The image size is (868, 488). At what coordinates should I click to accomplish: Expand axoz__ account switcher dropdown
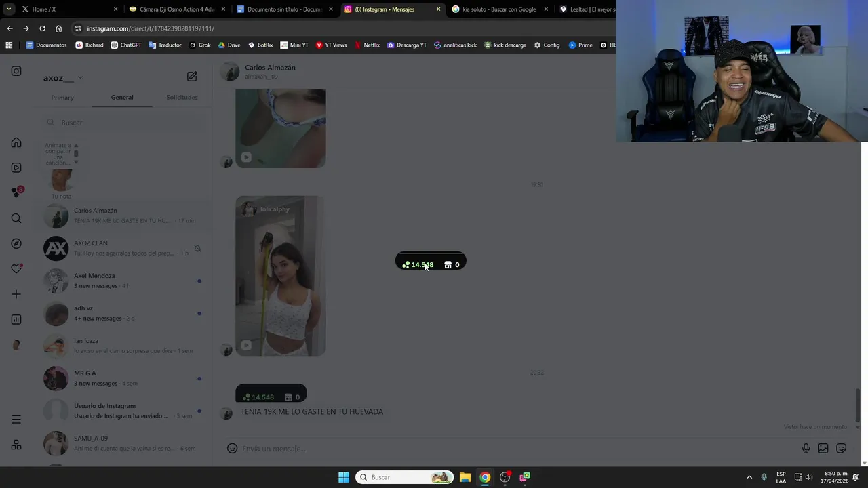point(80,77)
